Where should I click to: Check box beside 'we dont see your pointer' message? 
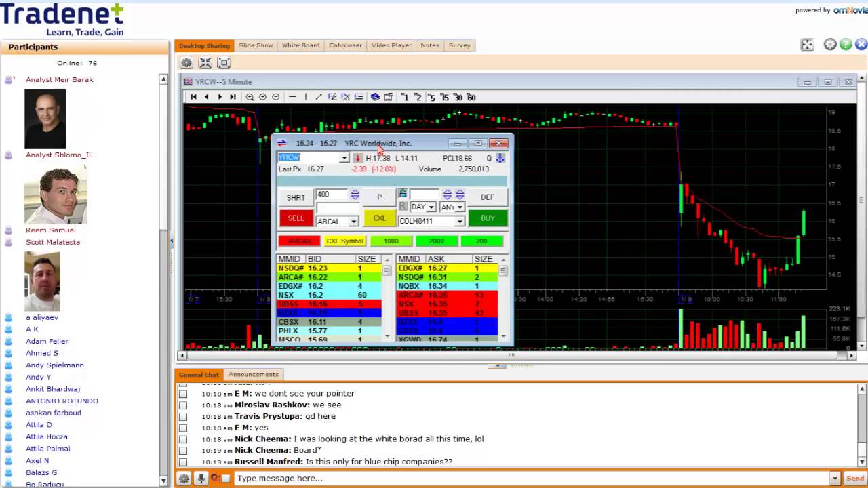click(182, 393)
